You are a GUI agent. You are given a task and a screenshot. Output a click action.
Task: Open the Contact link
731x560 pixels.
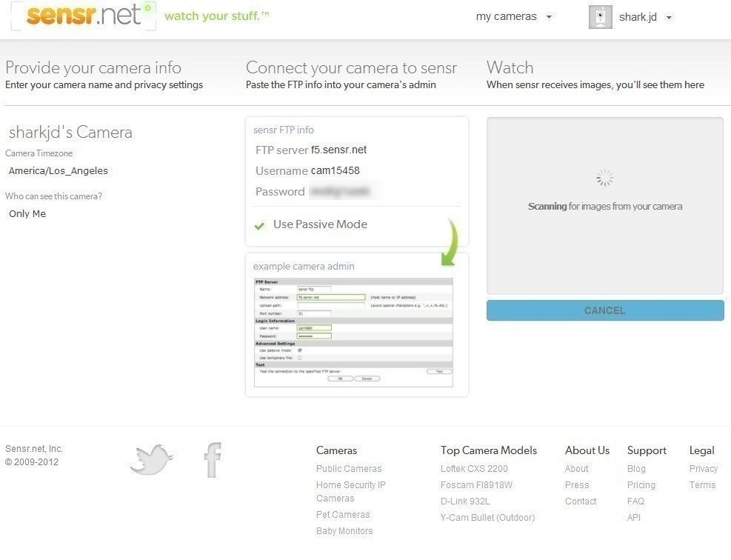[x=580, y=501]
